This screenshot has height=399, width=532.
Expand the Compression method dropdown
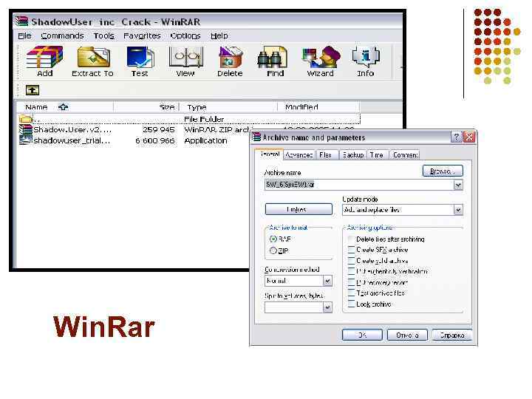point(327,281)
